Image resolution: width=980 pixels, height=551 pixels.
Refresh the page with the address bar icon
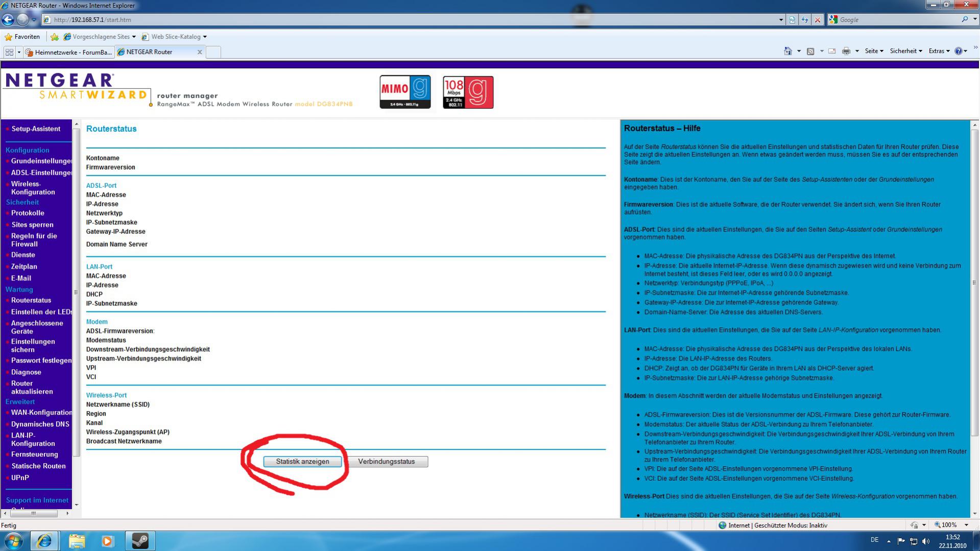pos(805,20)
